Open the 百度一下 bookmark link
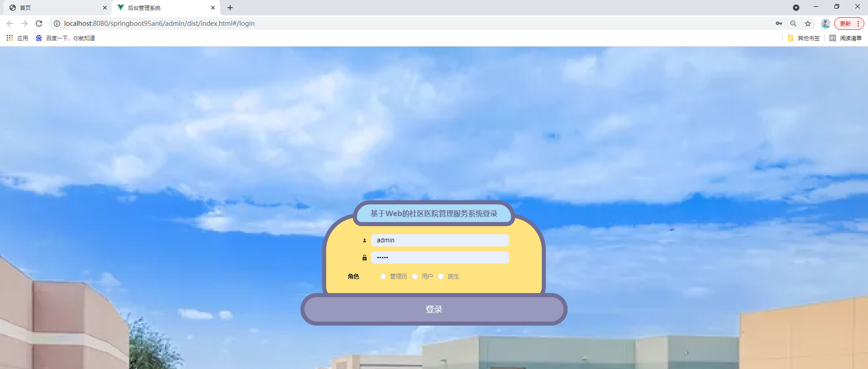The height and width of the screenshot is (369, 868). click(x=66, y=38)
